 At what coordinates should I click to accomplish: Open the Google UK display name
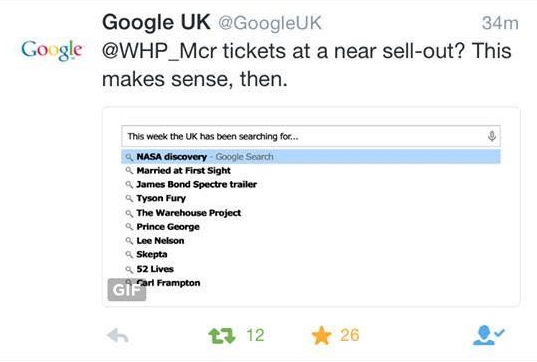pos(156,23)
